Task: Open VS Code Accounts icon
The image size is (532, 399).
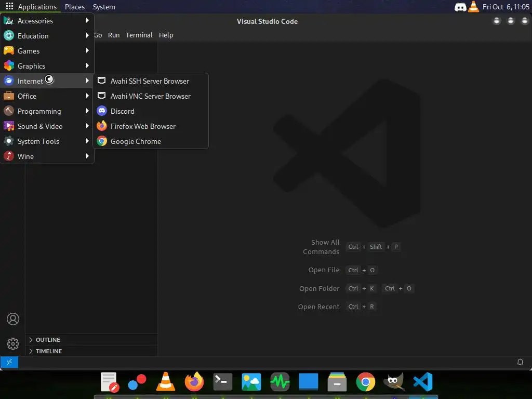Action: click(13, 319)
